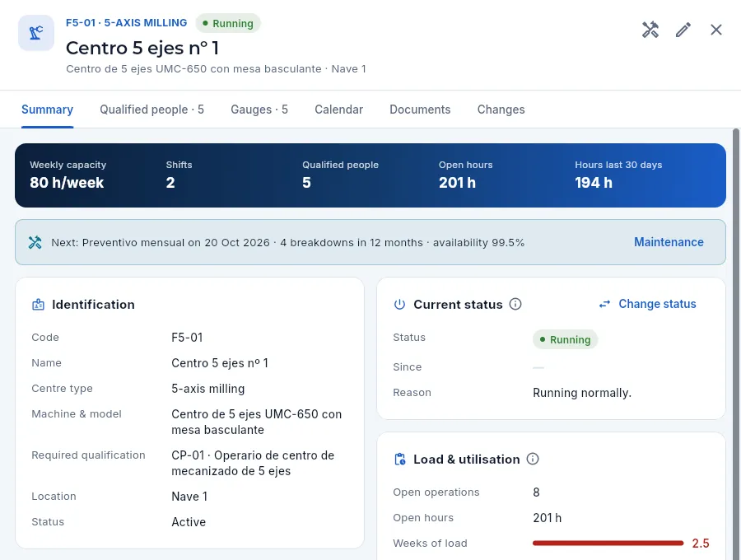741x560 pixels.
Task: Click the Name value 'Centro 5 ejes nº 1'
Action: (x=220, y=363)
